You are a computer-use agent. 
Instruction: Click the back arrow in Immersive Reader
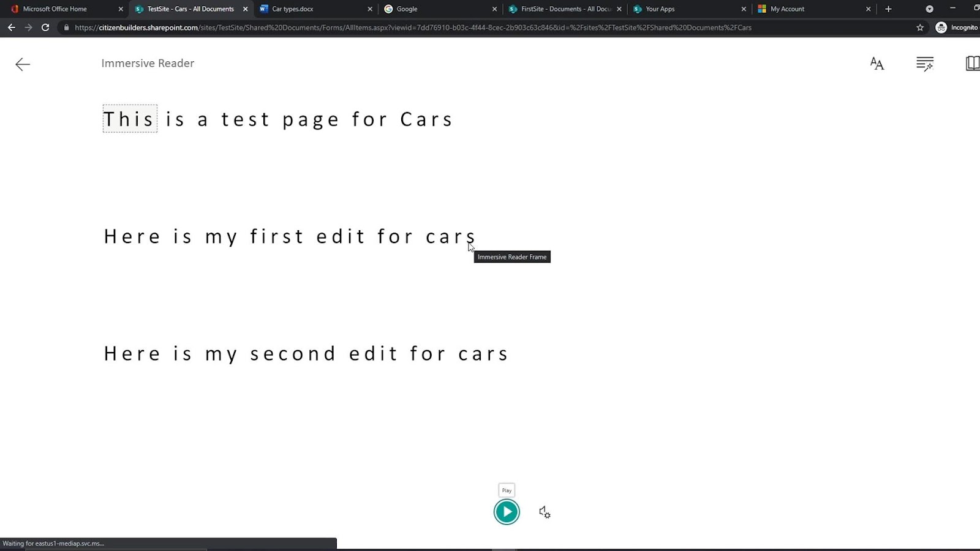point(23,64)
